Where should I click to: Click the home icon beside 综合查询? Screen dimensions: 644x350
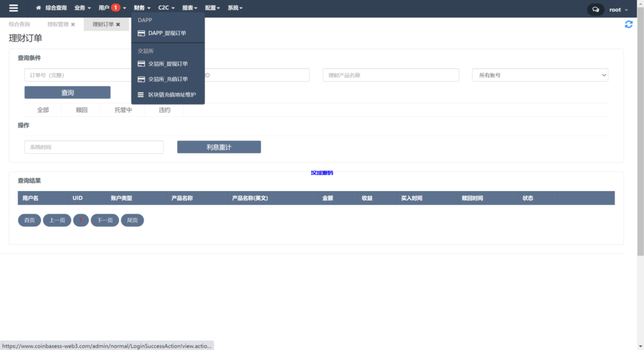tap(39, 8)
